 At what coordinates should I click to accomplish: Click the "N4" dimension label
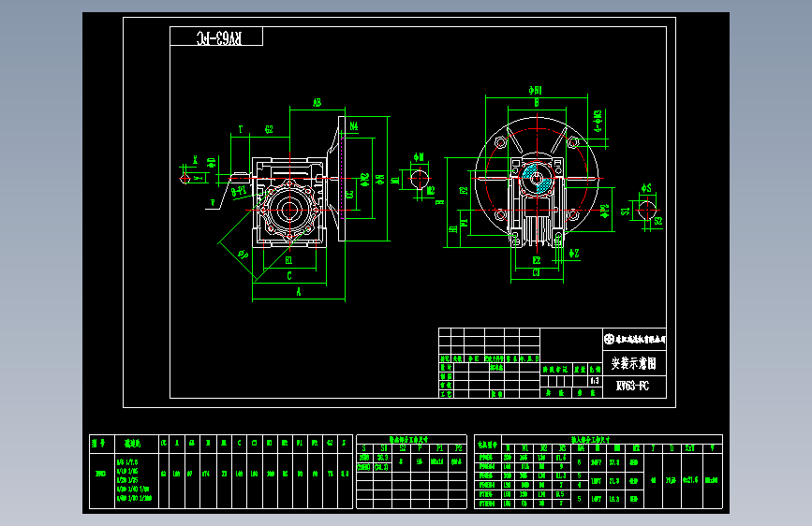tap(354, 125)
